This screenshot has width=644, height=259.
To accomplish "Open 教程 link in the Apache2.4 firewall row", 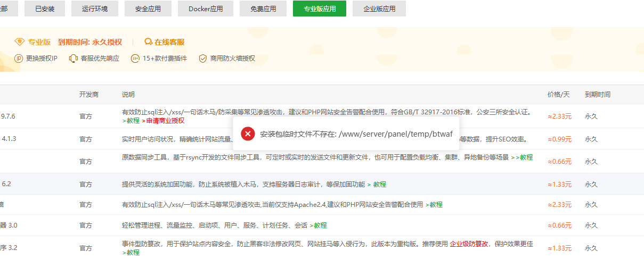I will 434,204.
